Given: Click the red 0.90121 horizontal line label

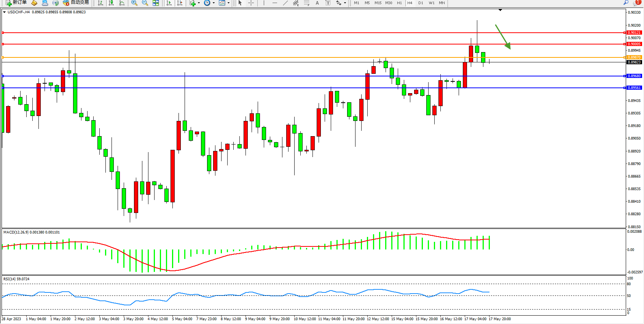Looking at the screenshot, I should [x=634, y=33].
